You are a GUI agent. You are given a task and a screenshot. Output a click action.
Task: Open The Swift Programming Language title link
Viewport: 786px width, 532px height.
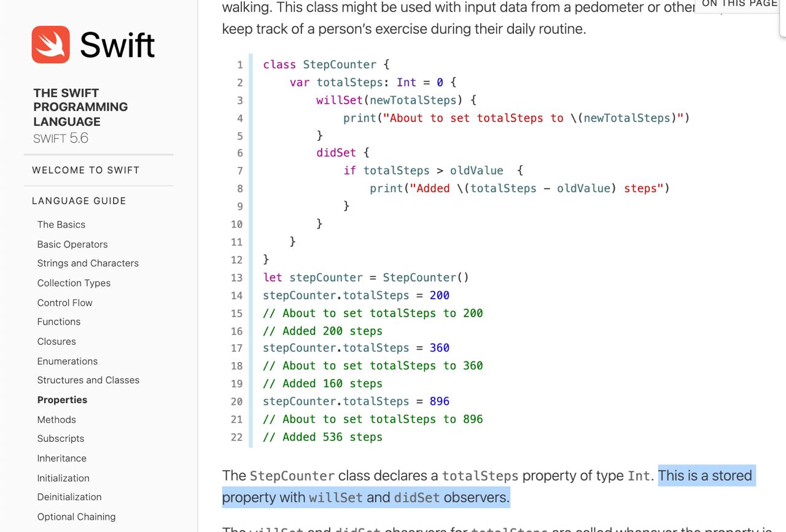(80, 107)
